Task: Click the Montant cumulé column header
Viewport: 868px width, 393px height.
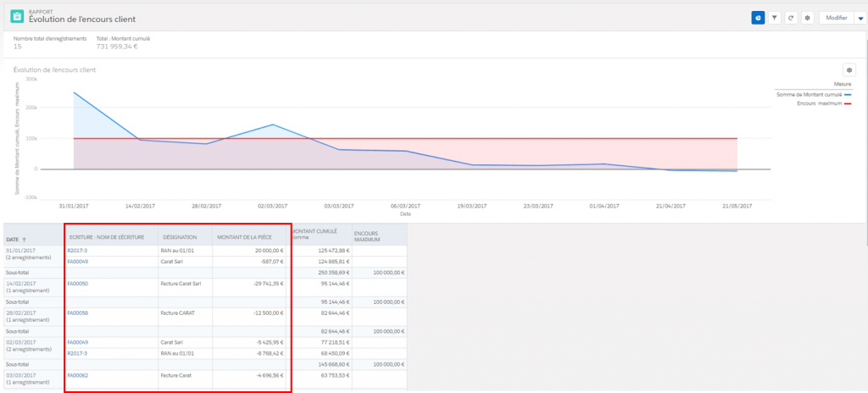Action: [314, 231]
